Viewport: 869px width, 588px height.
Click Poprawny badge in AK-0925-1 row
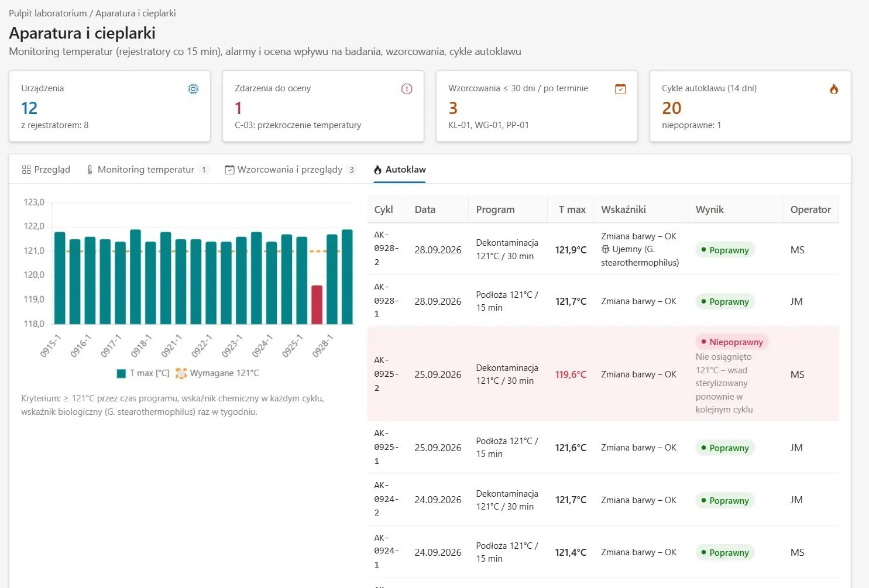click(725, 448)
